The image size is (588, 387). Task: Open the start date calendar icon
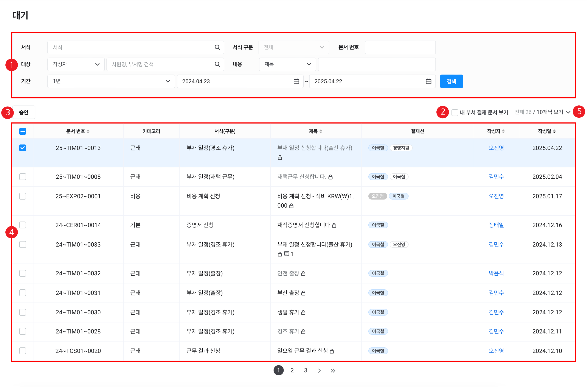click(x=296, y=81)
